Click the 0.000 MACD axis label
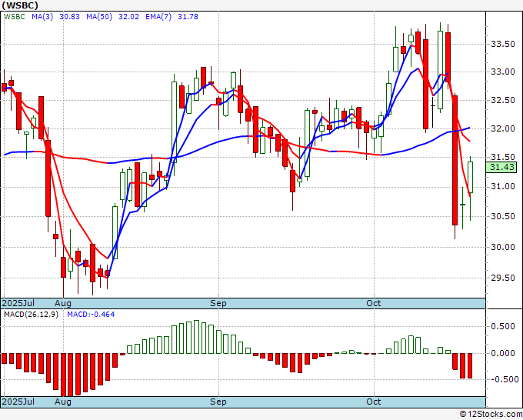 tap(503, 353)
